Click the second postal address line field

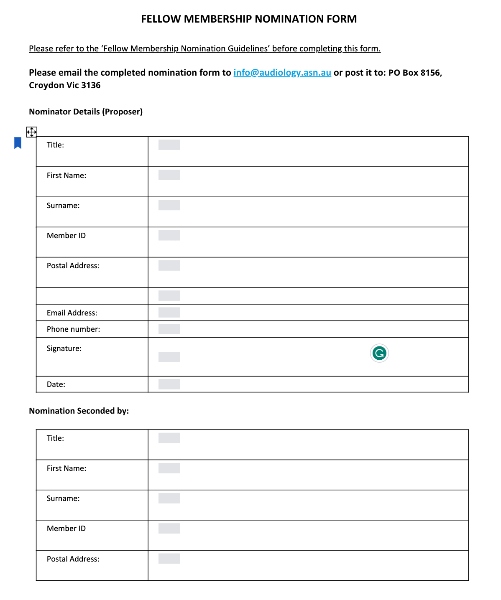(169, 295)
